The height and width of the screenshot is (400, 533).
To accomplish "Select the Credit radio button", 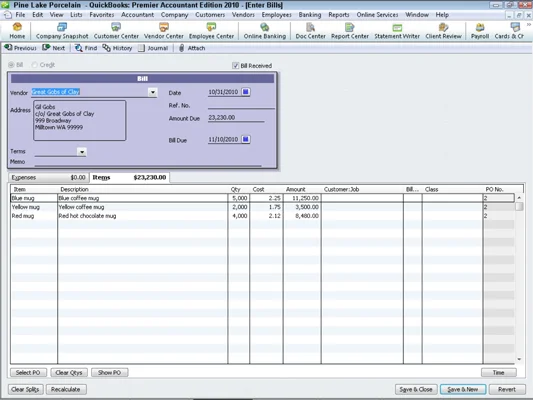I will 34,65.
